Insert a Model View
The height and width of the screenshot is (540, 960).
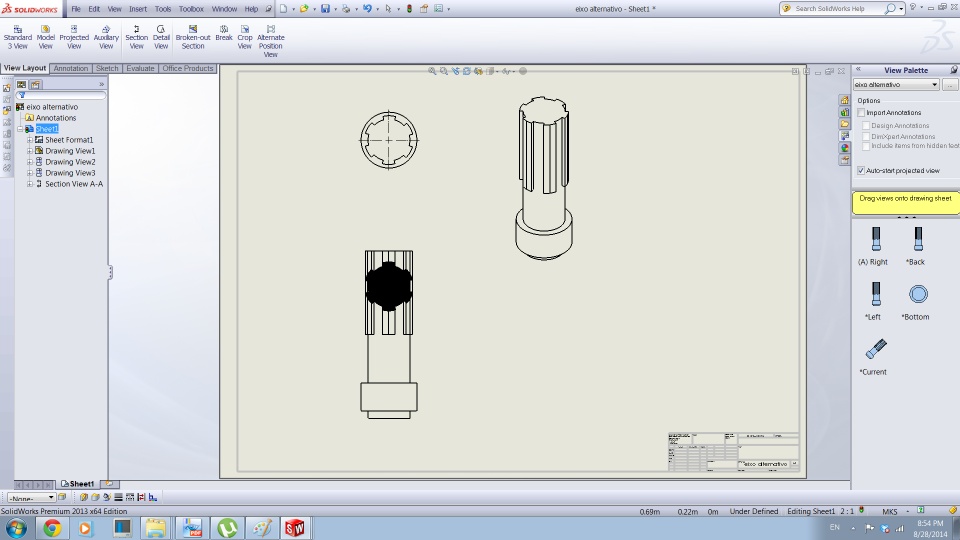pos(45,37)
